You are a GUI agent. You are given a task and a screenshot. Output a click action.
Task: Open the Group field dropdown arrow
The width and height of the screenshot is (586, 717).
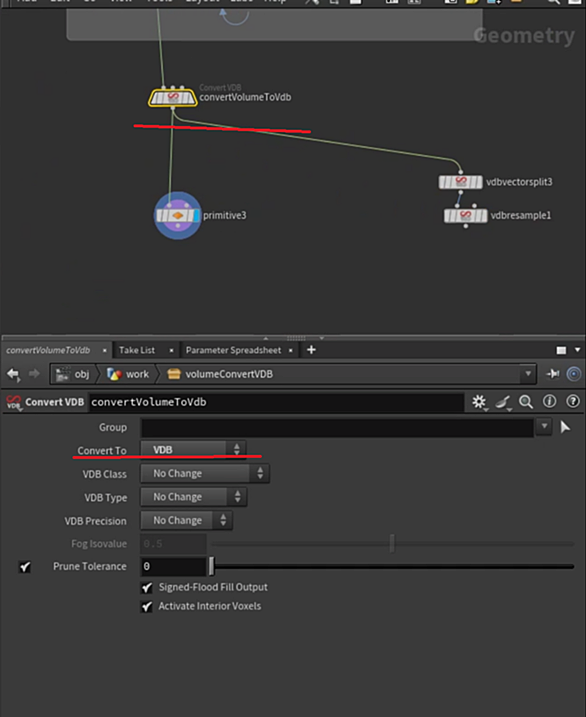(x=544, y=427)
